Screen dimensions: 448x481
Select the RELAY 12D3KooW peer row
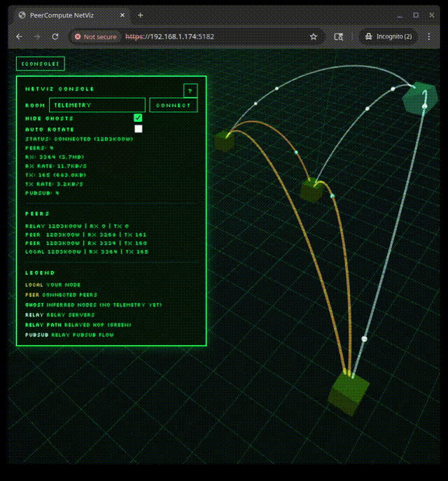click(77, 226)
